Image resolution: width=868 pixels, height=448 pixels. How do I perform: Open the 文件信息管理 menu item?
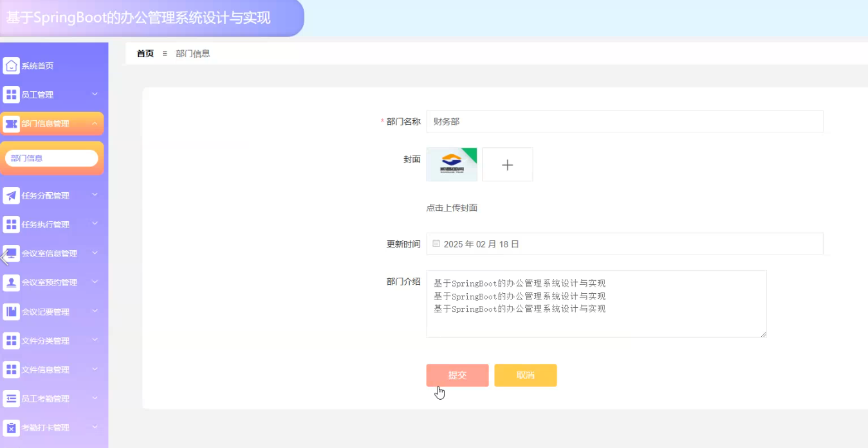[x=46, y=370]
